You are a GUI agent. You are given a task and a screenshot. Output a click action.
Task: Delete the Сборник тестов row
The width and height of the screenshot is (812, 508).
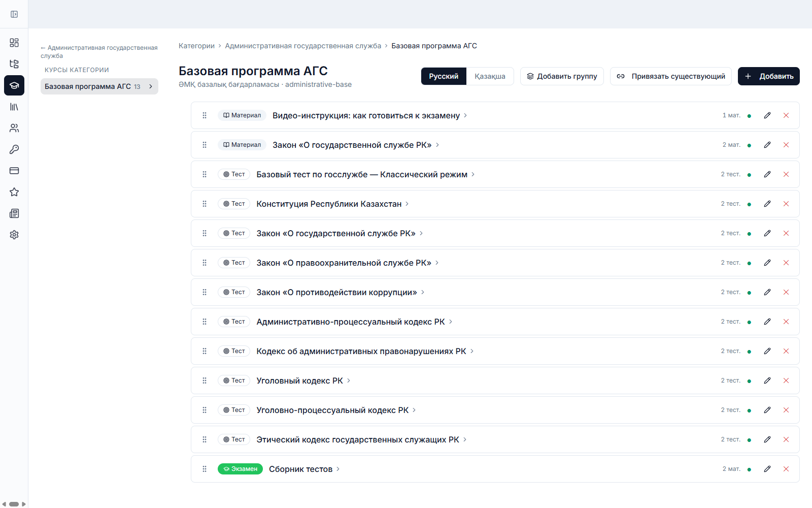[x=786, y=469]
